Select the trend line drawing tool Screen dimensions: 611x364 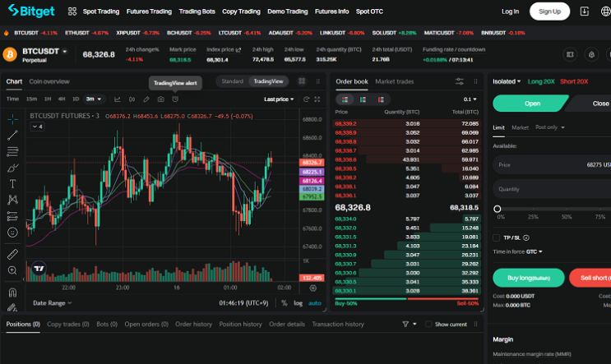[12, 135]
